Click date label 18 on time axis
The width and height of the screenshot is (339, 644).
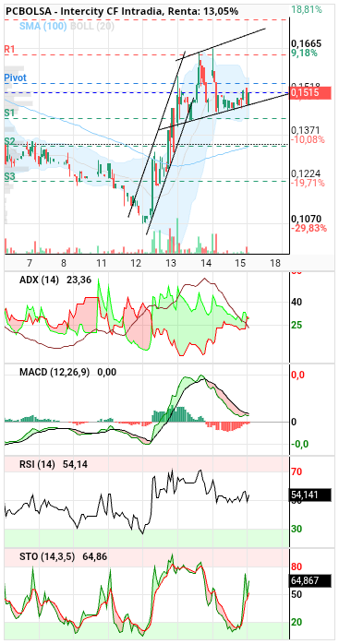pos(276,263)
